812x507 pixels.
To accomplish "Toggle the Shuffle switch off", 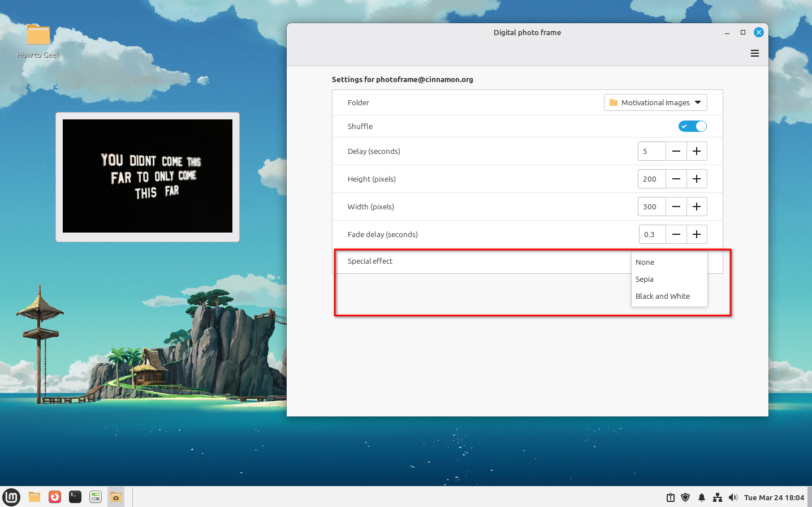I will [692, 126].
